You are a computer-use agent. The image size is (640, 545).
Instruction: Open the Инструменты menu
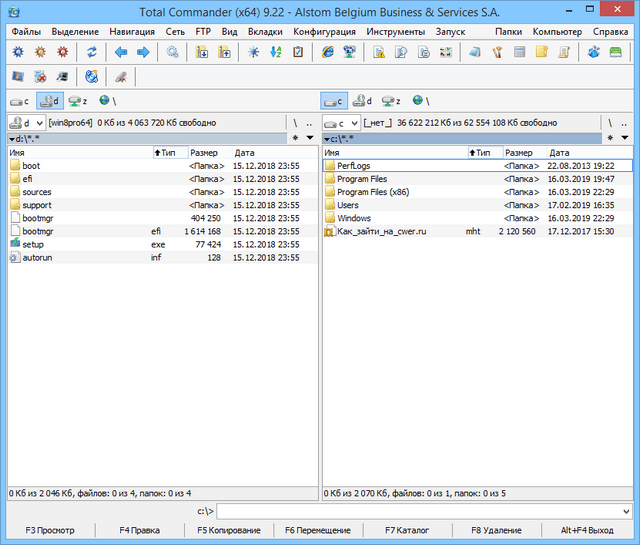pos(396,32)
